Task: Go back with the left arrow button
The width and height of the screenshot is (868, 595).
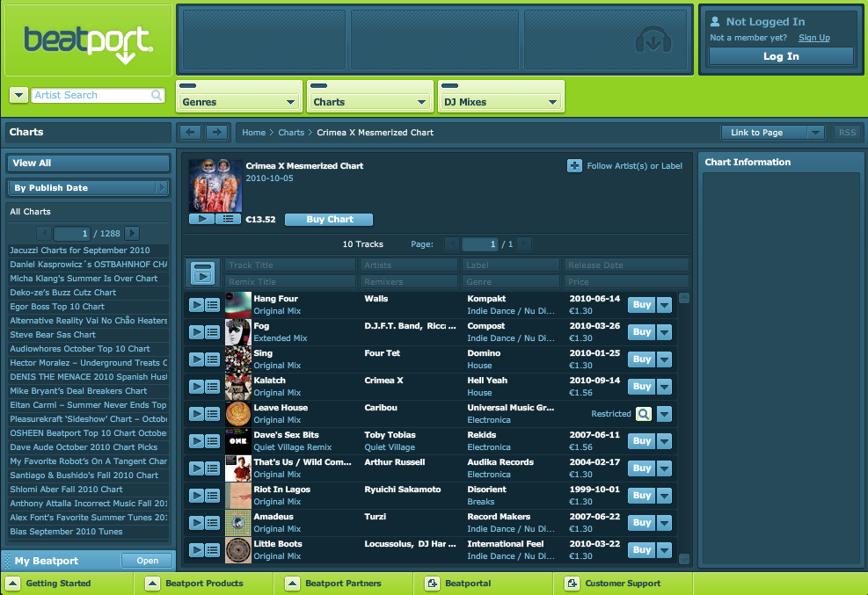Action: [x=191, y=132]
